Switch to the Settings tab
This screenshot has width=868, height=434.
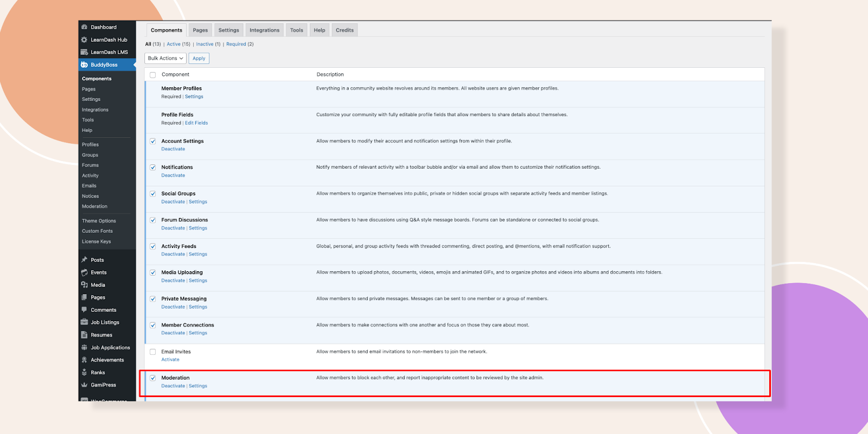coord(229,30)
